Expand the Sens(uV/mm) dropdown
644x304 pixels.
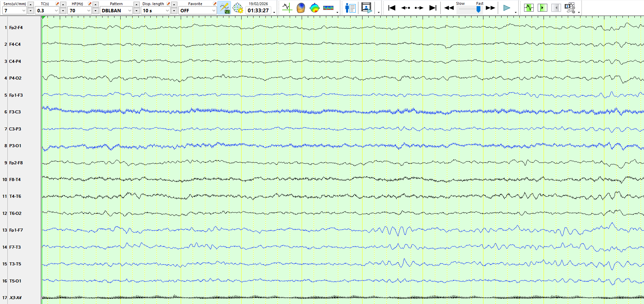(24, 11)
